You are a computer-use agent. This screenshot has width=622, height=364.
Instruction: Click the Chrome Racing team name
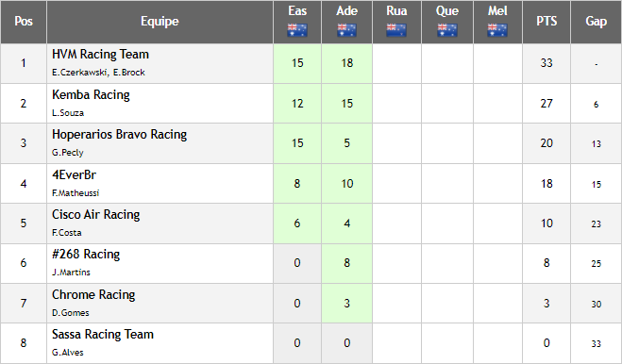click(93, 294)
